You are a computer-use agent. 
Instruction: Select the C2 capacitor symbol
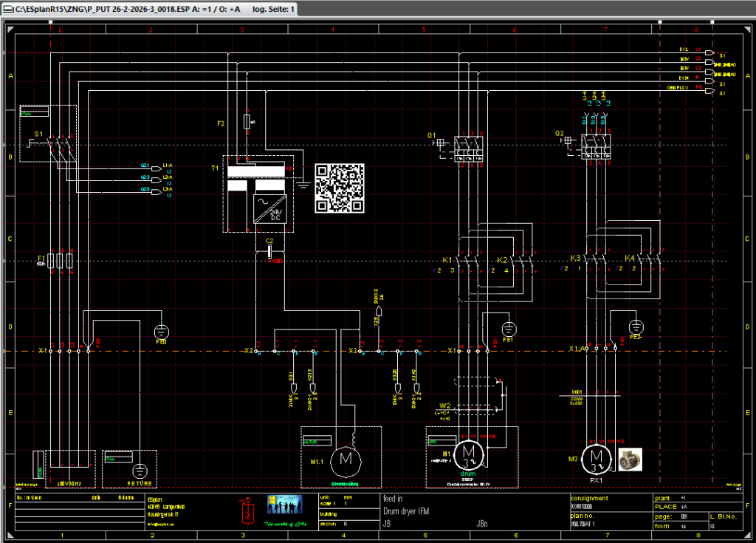pos(270,252)
